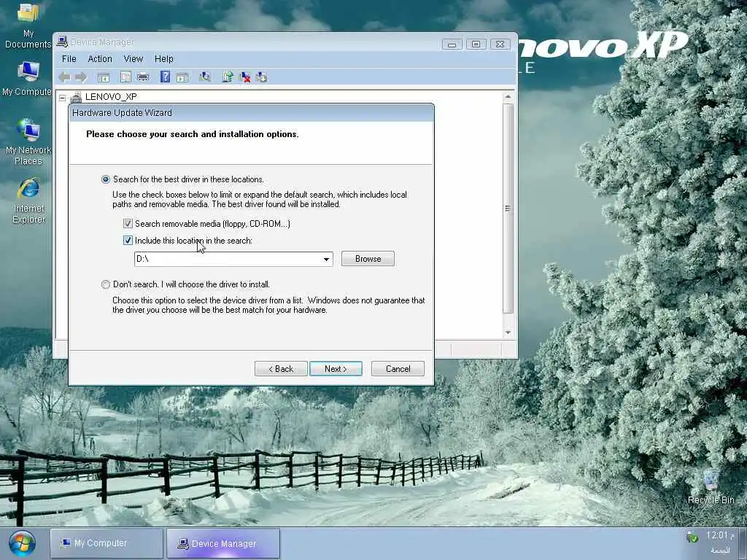Viewport: 747px width, 560px height.
Task: Toggle the console tree toolbar icon
Action: coord(104,77)
